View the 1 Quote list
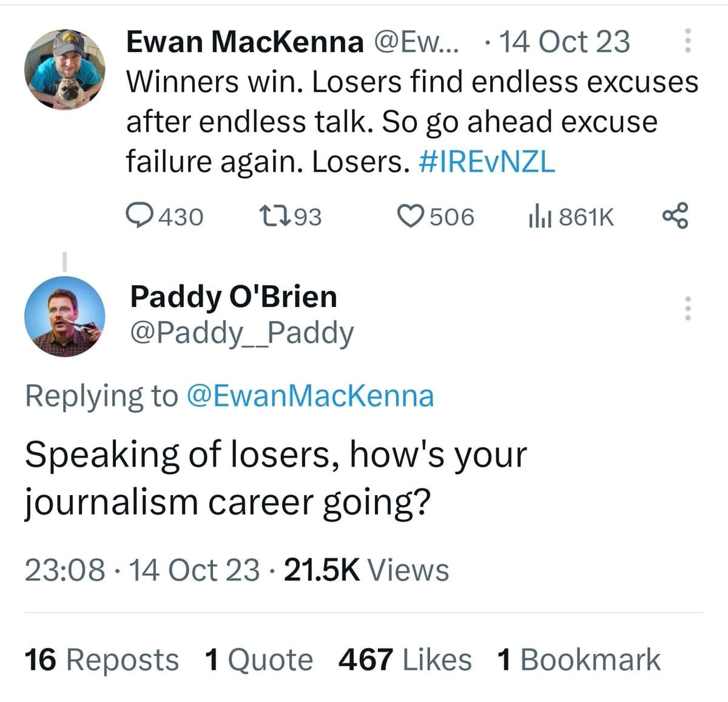This screenshot has height=702, width=728. (x=259, y=660)
